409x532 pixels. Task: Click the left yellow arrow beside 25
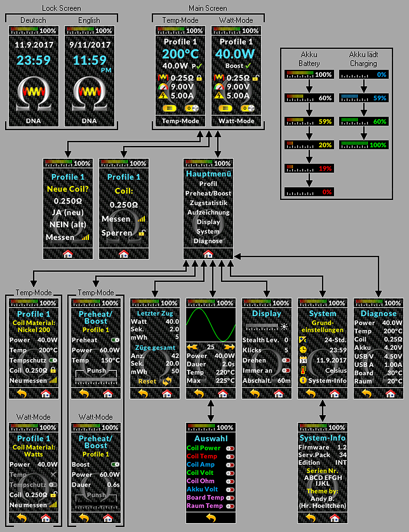tap(192, 347)
